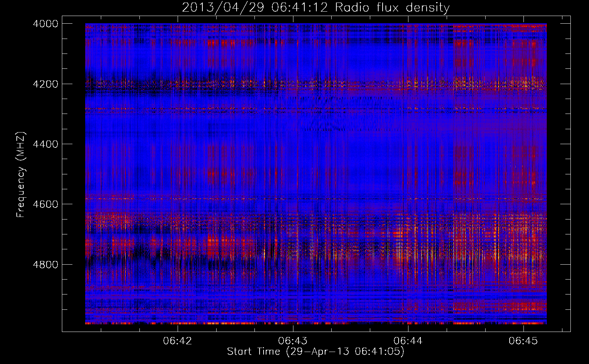589x364 pixels.
Task: Click the '06:43' time axis label
Action: [x=293, y=341]
